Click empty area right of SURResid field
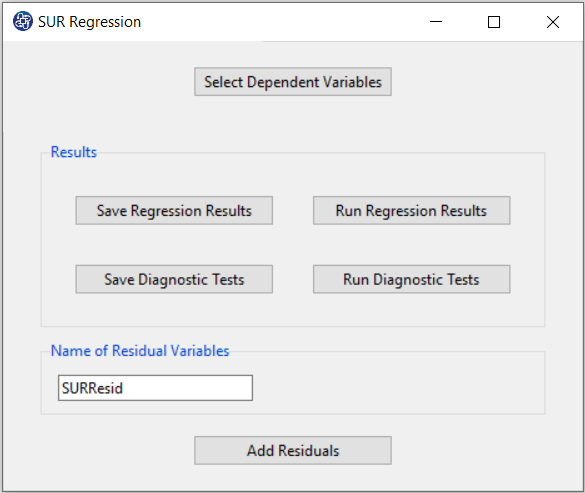585x493 pixels. tap(395, 388)
